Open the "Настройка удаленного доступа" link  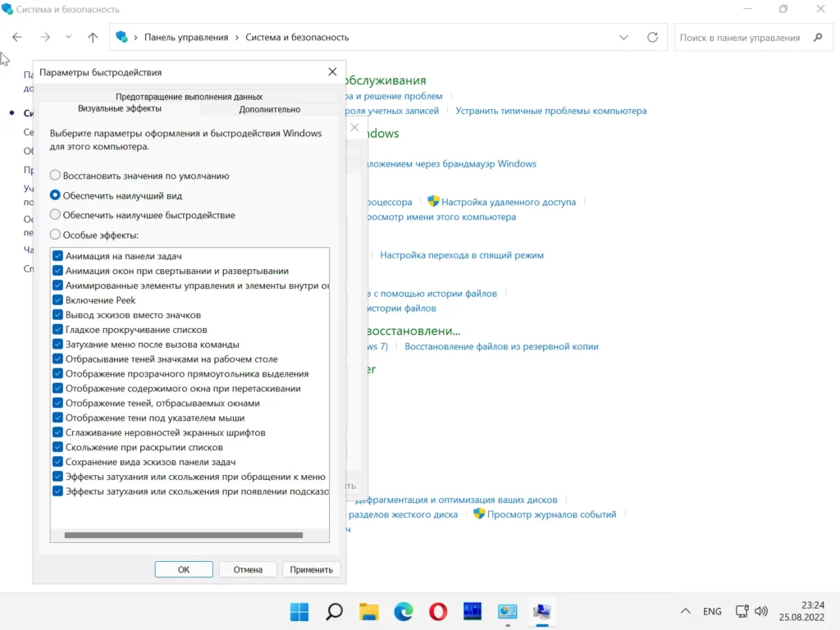509,202
